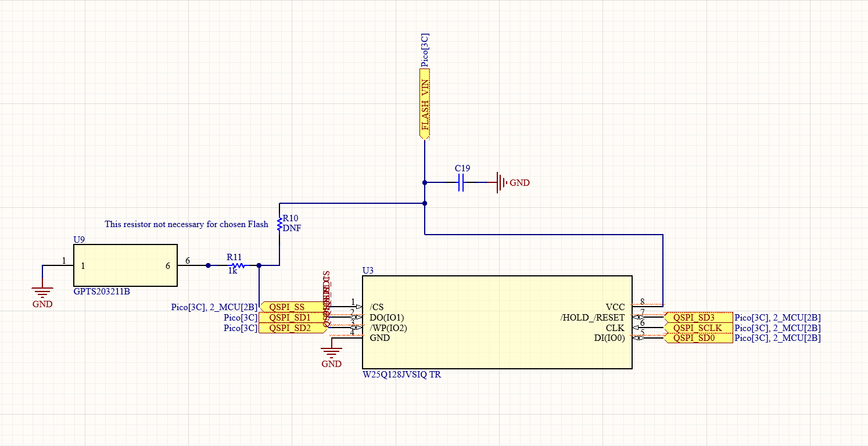Click the GND label under the U9 ground symbol
The image size is (868, 446).
(x=42, y=304)
